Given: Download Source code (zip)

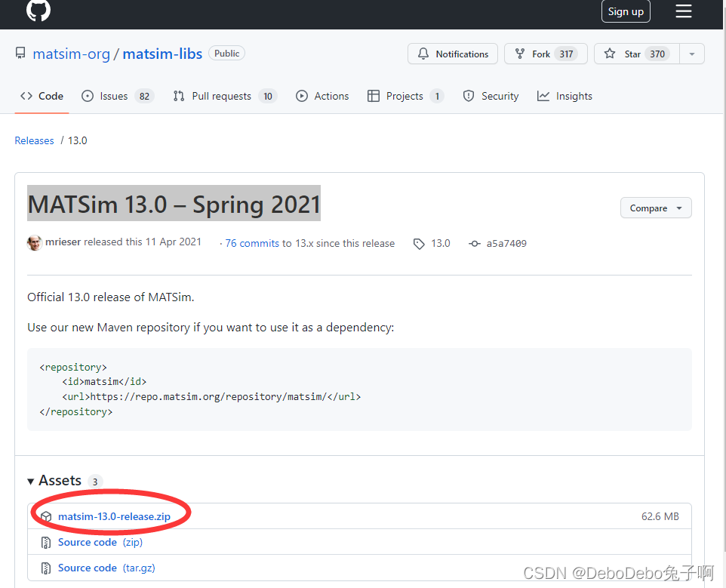Looking at the screenshot, I should (x=100, y=542).
